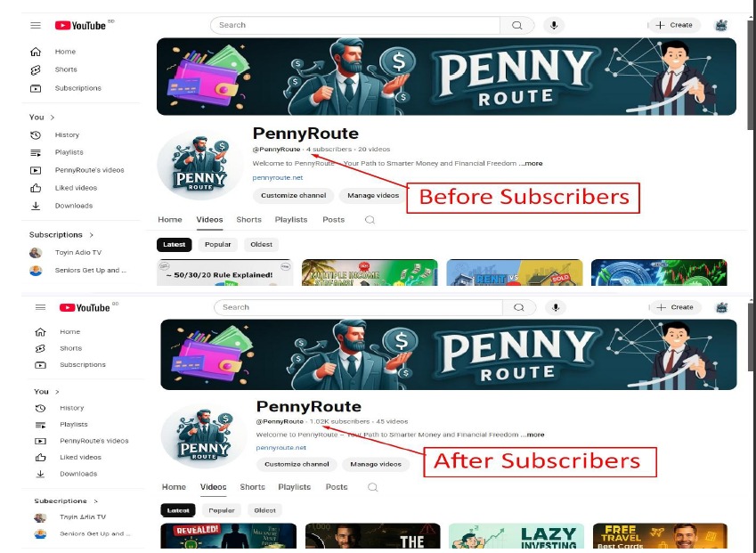Select the Oldest filter chip in top screenshot
Image resolution: width=756 pixels, height=553 pixels.
(261, 244)
